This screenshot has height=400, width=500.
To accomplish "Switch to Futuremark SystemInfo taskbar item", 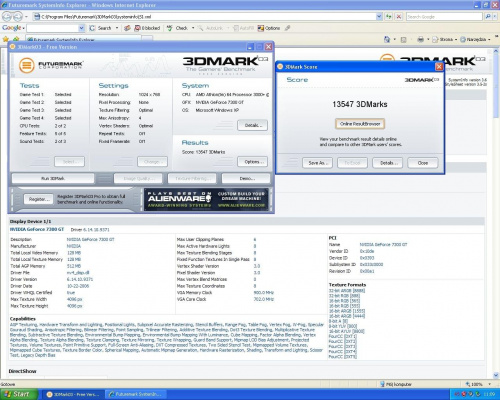I will [137, 394].
